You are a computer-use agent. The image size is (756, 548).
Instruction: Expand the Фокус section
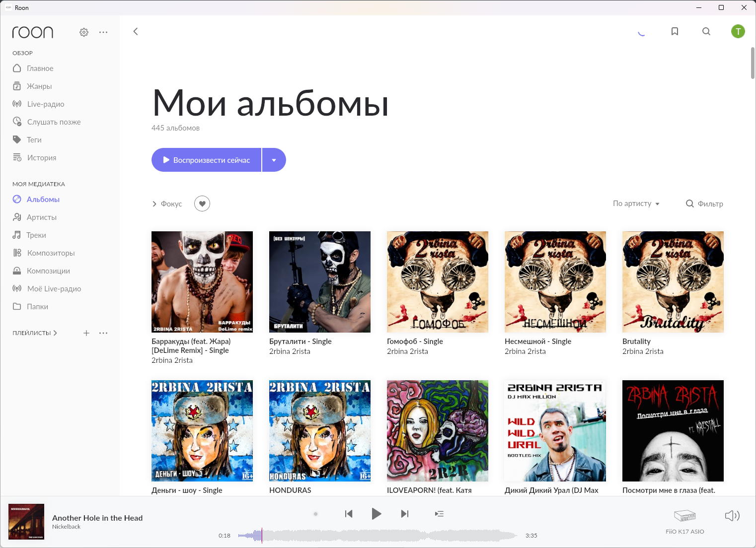pos(167,204)
